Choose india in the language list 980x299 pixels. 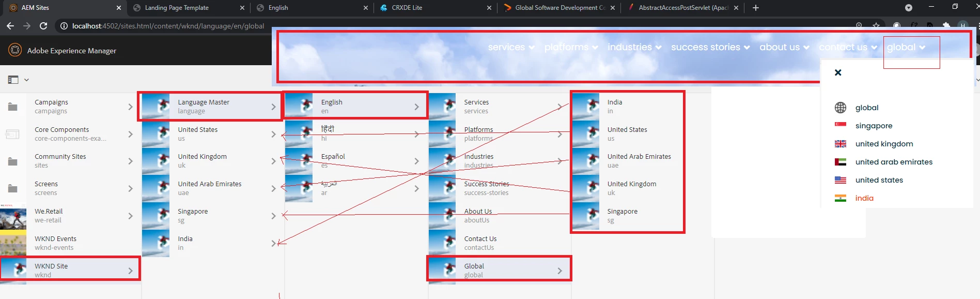864,198
